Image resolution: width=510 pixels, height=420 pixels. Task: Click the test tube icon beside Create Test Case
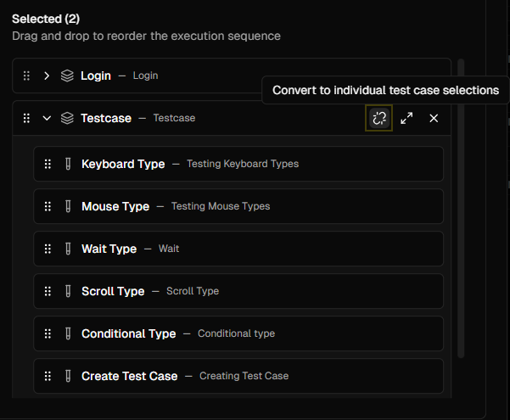[68, 376]
